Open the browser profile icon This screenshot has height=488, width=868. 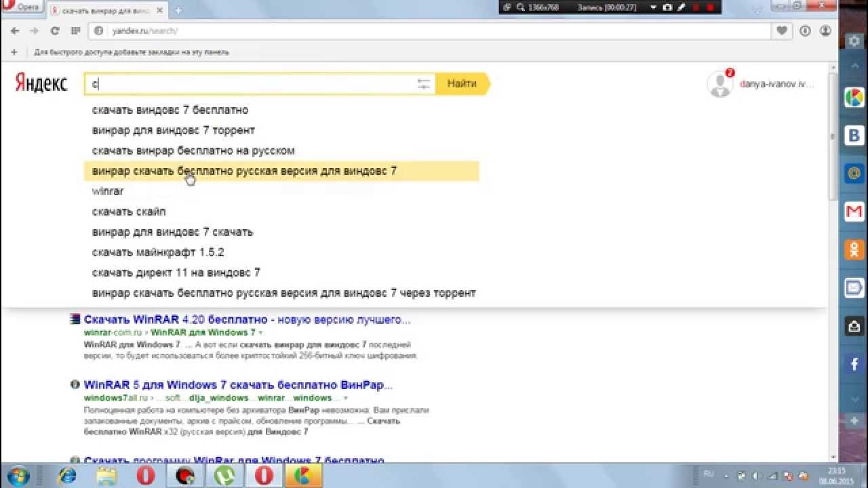coord(825,30)
